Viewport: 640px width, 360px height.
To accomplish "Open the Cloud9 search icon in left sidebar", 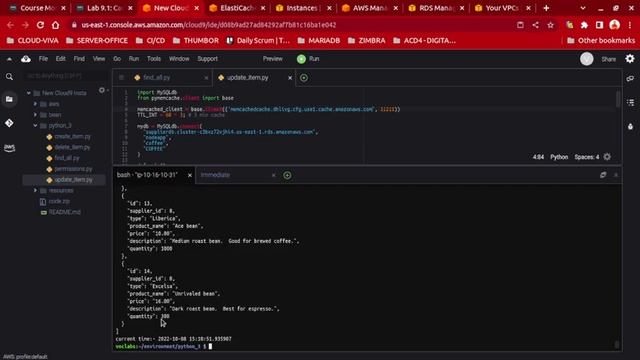I will (x=9, y=77).
